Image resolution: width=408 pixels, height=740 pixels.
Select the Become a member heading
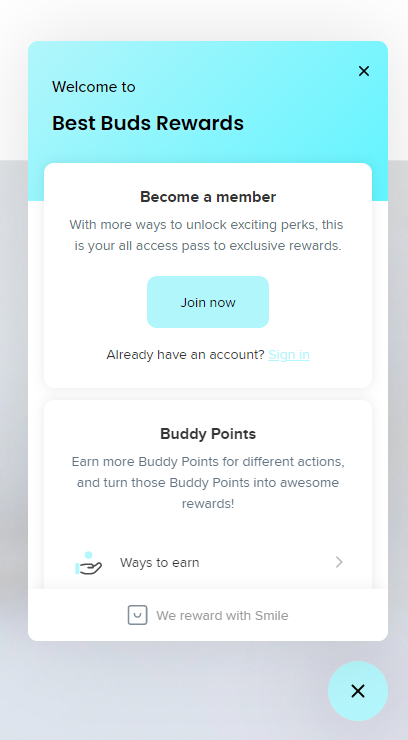(208, 197)
